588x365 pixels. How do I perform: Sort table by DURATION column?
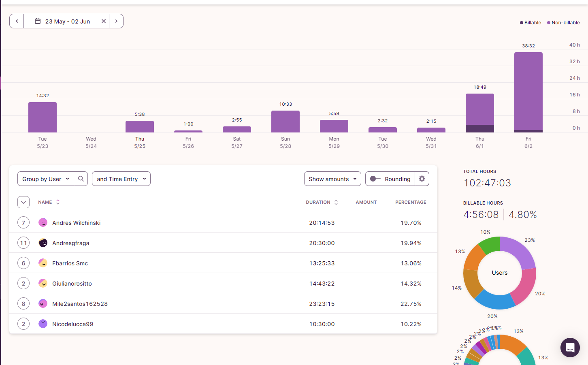[322, 202]
